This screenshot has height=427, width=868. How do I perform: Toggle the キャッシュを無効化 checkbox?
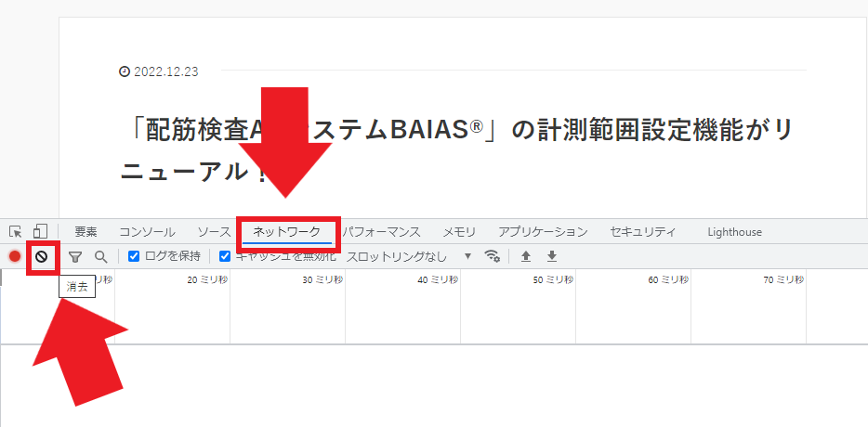225,256
